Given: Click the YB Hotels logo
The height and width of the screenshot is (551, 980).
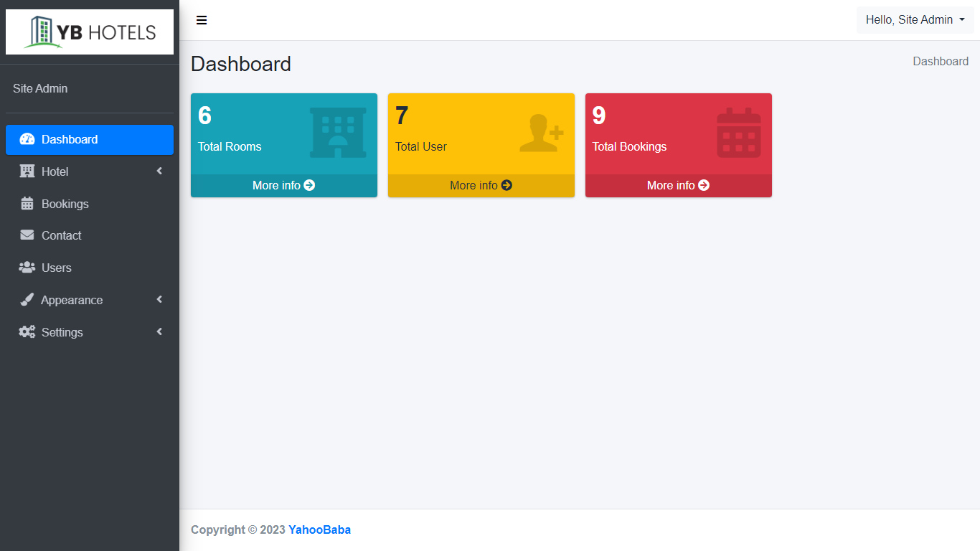Looking at the screenshot, I should tap(90, 32).
